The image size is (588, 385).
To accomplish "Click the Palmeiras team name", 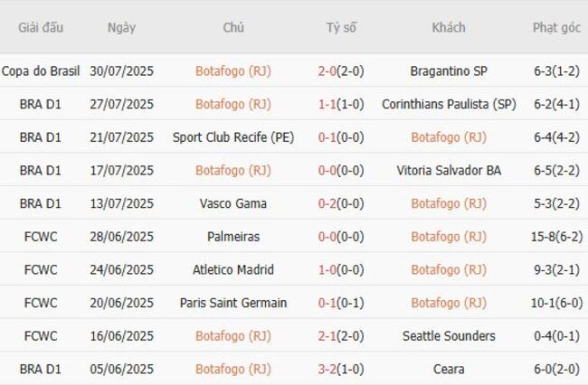I will pos(232,237).
